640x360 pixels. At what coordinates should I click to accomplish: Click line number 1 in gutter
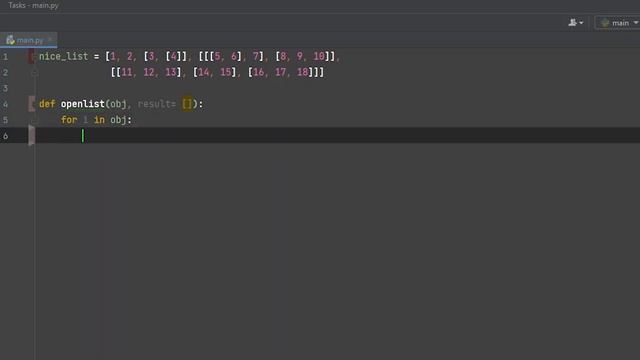click(x=5, y=57)
